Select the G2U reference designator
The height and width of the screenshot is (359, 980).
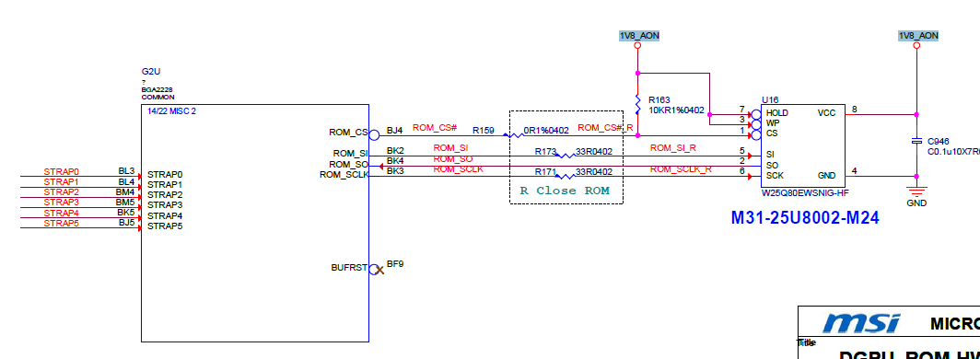pyautogui.click(x=151, y=72)
